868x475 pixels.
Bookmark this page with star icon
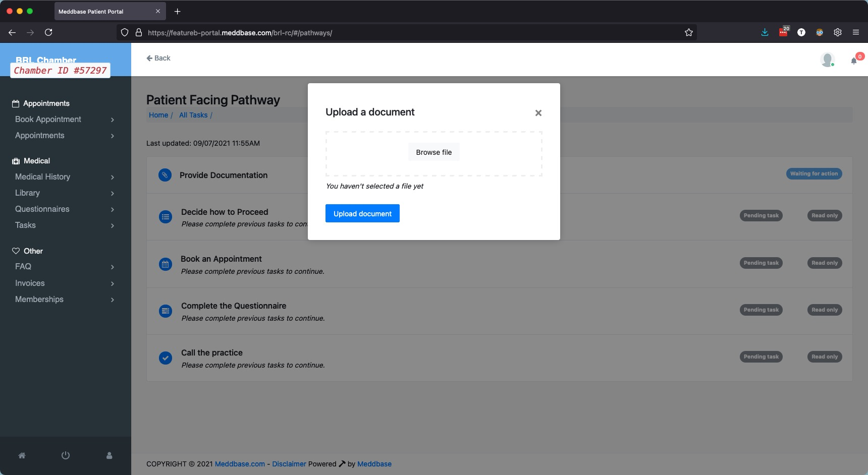point(688,32)
